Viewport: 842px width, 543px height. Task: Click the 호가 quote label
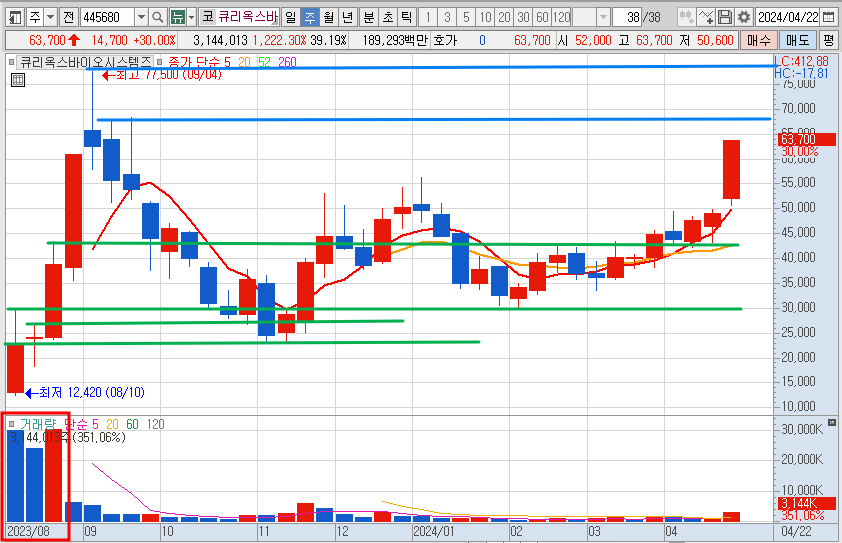point(445,40)
